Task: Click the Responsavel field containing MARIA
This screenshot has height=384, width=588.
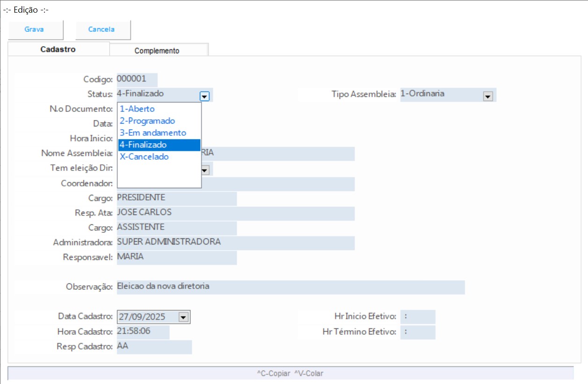Action: pyautogui.click(x=176, y=257)
